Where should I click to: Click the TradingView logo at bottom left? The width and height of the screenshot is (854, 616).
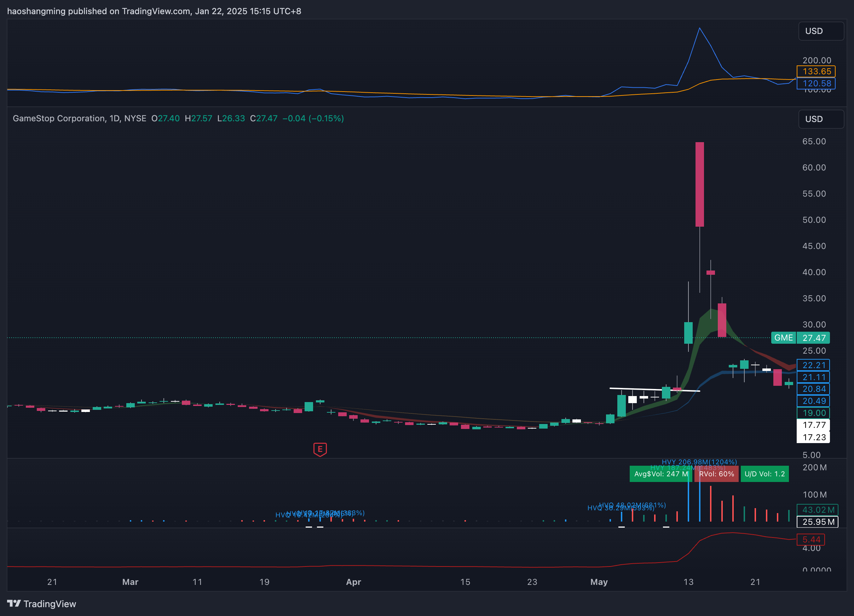[41, 604]
